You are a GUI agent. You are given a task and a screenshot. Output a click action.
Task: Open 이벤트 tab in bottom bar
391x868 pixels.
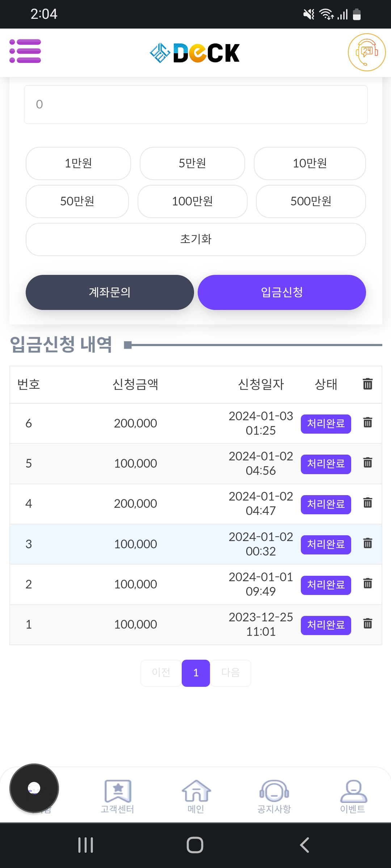pyautogui.click(x=353, y=796)
